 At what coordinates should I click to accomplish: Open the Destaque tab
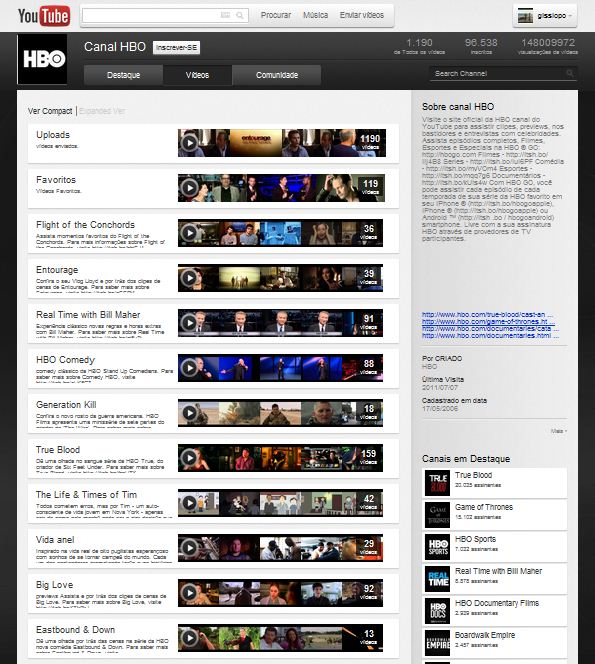click(x=123, y=75)
